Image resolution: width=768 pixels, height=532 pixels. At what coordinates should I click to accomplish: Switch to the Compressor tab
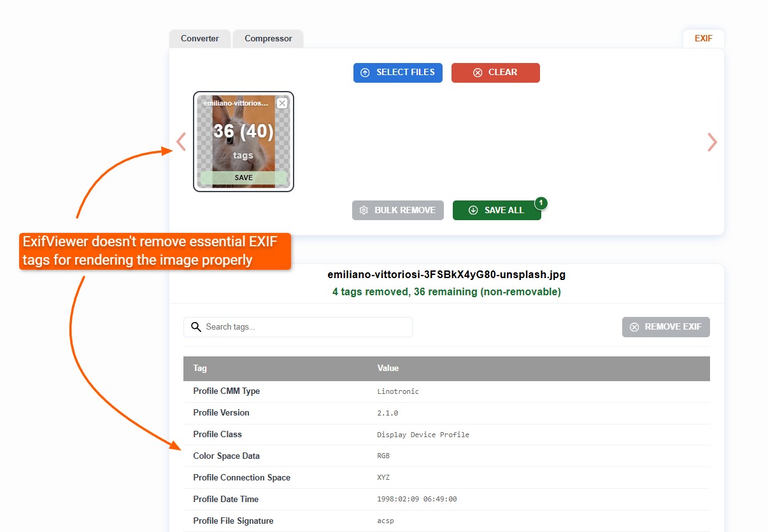[x=268, y=38]
